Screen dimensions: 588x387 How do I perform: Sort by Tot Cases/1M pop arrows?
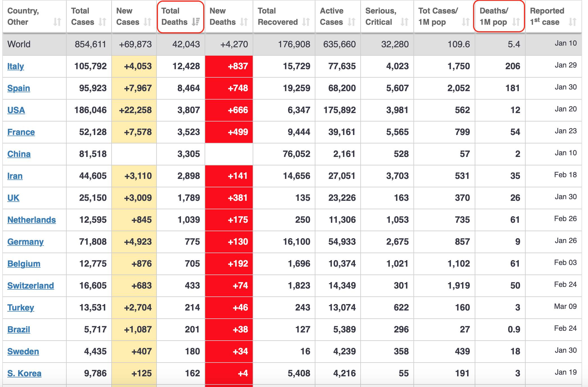point(466,22)
